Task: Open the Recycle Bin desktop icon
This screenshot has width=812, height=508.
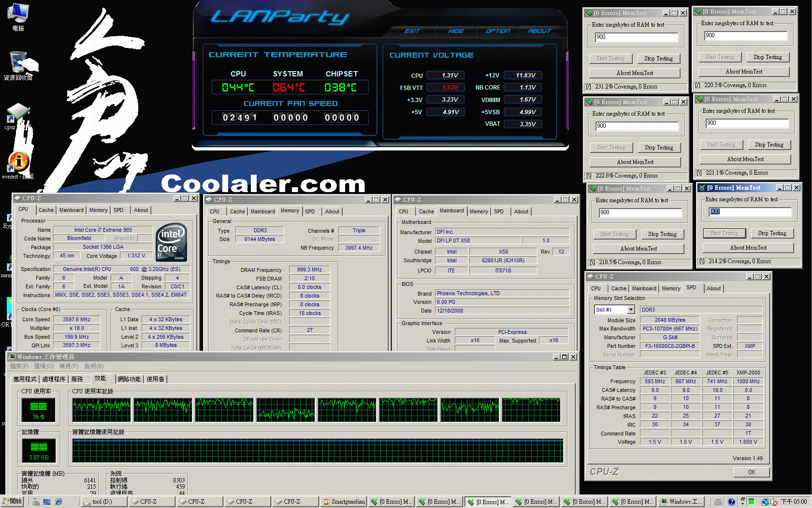Action: tap(18, 65)
